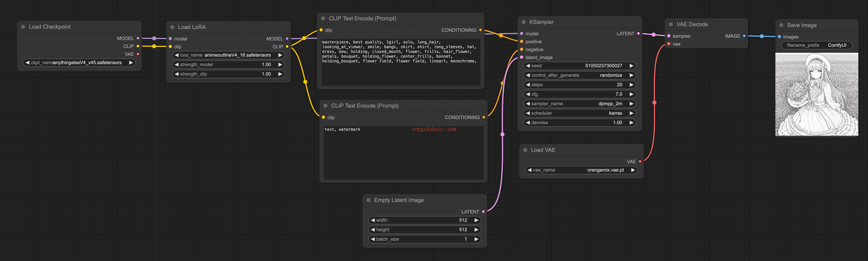Increase the seed value with right arrow
868x261 pixels.
(x=632, y=66)
